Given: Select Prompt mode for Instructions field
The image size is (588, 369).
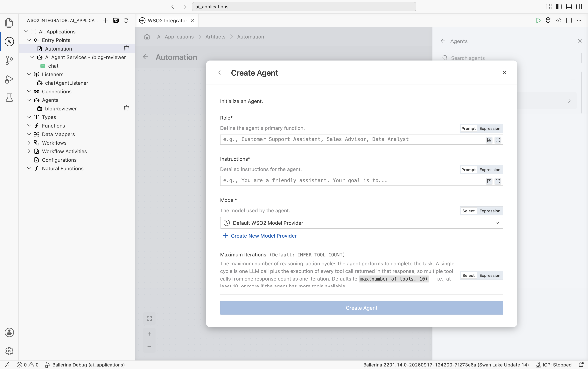Looking at the screenshot, I should click(468, 170).
